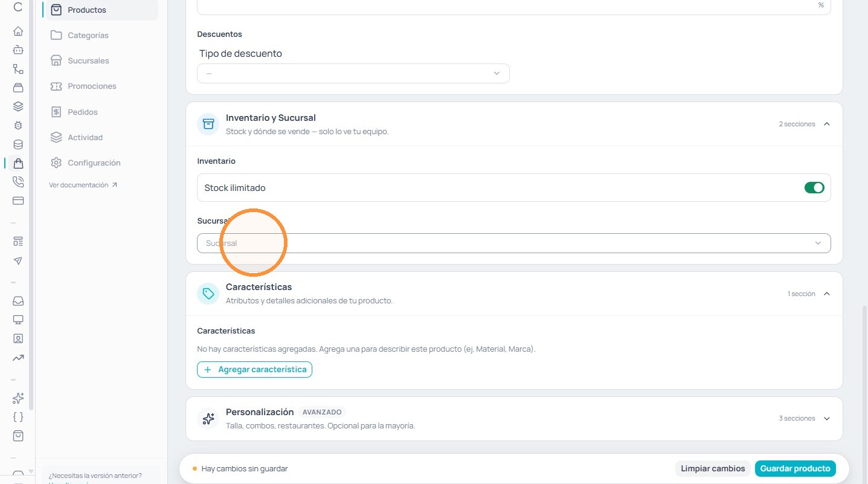Open Categorías in the sidebar
The width and height of the screenshot is (868, 484).
pyautogui.click(x=101, y=36)
